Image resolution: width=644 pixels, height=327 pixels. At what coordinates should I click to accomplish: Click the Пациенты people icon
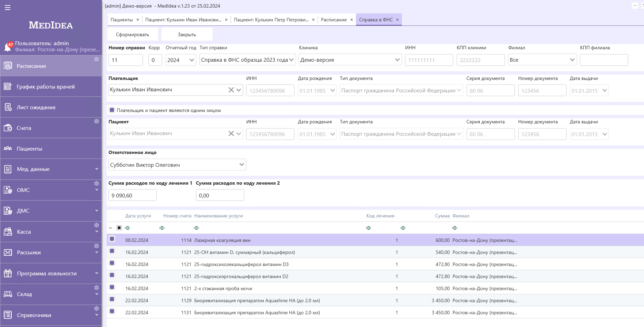(x=8, y=149)
